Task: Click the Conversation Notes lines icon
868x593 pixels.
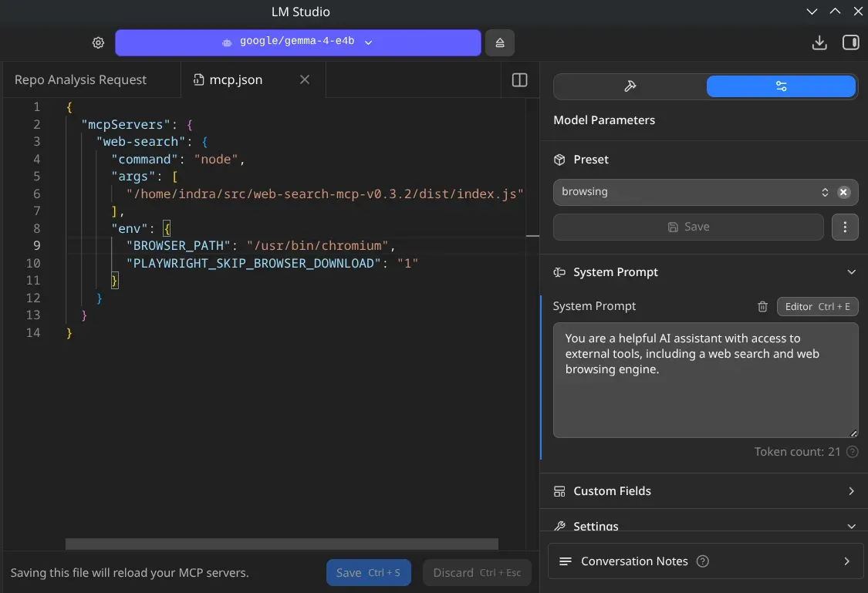Action: pos(566,561)
